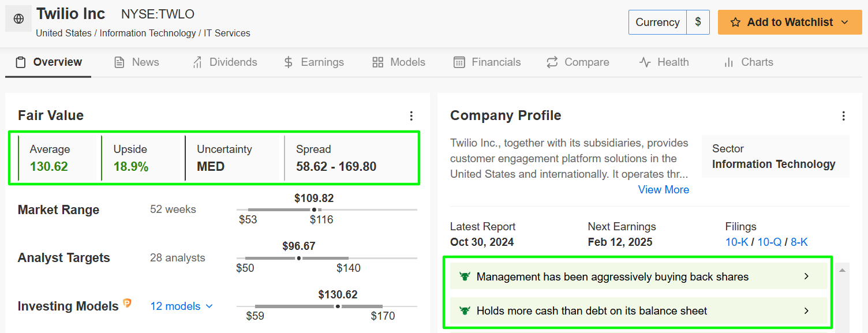Click the dollar sign currency button
Screen dimensions: 868x333
click(x=698, y=23)
